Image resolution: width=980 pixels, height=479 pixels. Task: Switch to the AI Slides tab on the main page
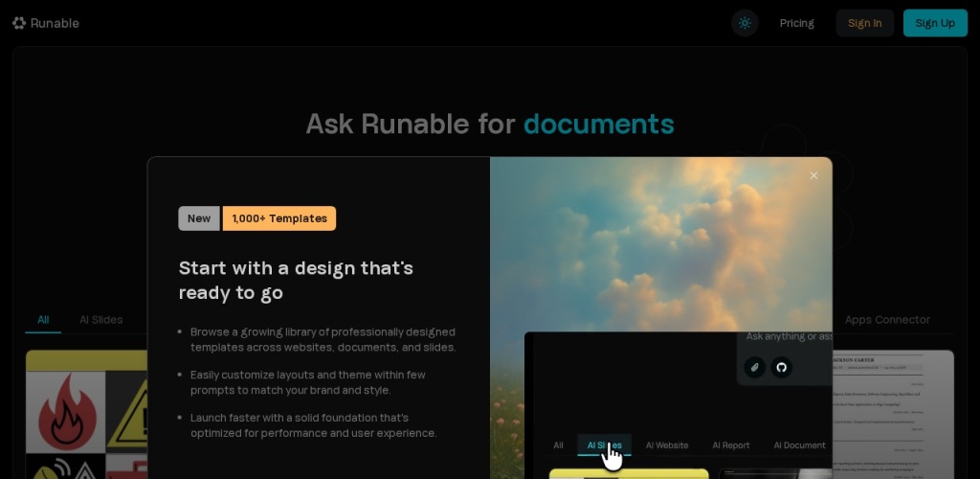click(100, 320)
